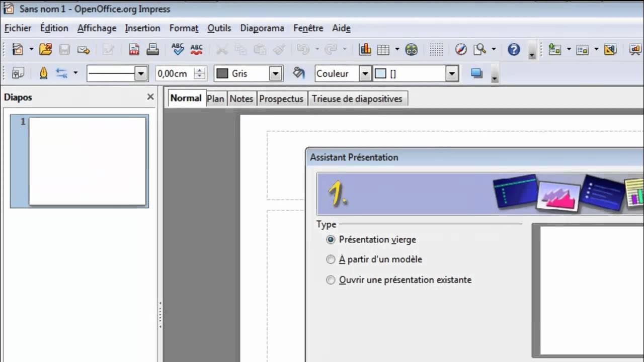Open the Affichage menu

click(97, 28)
